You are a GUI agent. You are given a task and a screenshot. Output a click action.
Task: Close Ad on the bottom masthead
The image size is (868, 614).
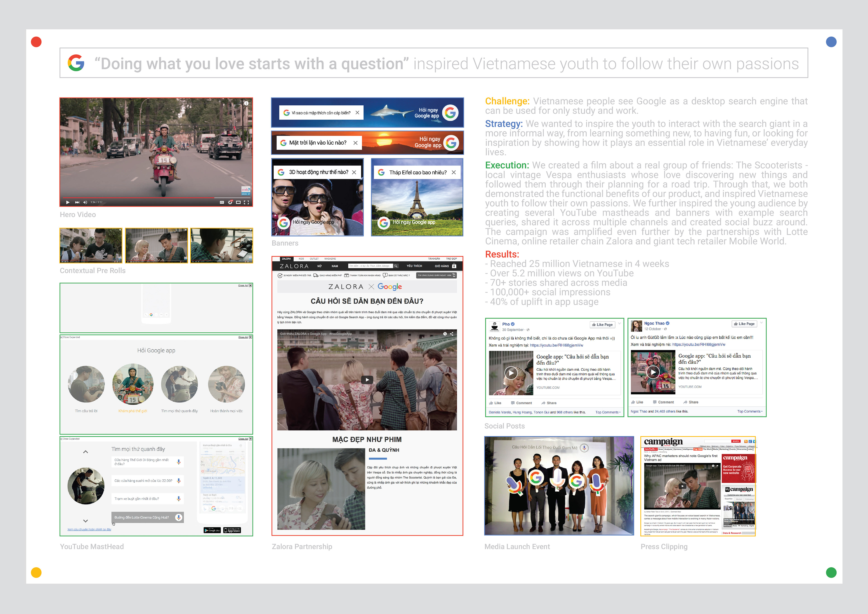tap(245, 439)
